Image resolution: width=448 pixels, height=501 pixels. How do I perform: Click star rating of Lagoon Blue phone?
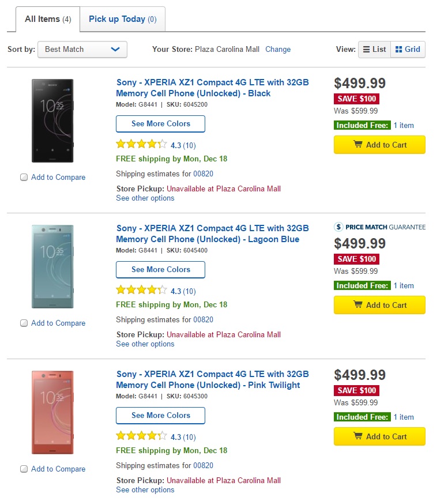pos(141,290)
